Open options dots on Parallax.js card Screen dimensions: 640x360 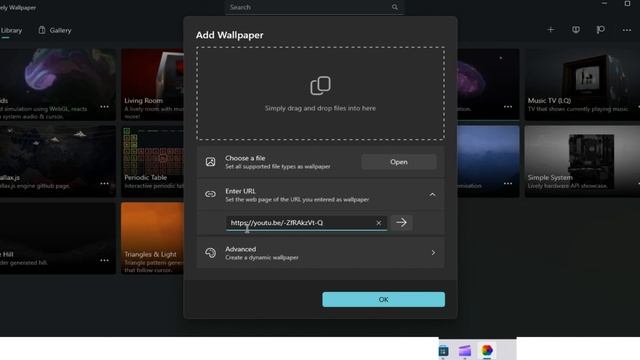coord(104,184)
